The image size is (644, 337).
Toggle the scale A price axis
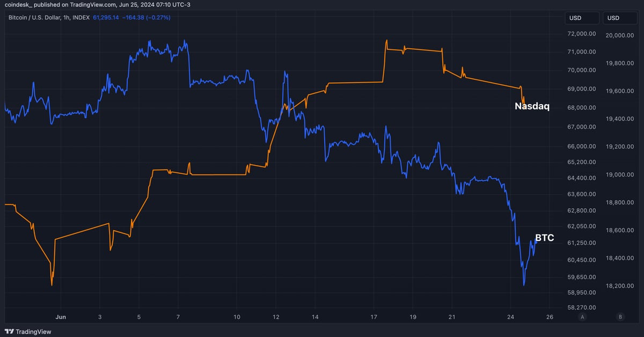click(582, 317)
